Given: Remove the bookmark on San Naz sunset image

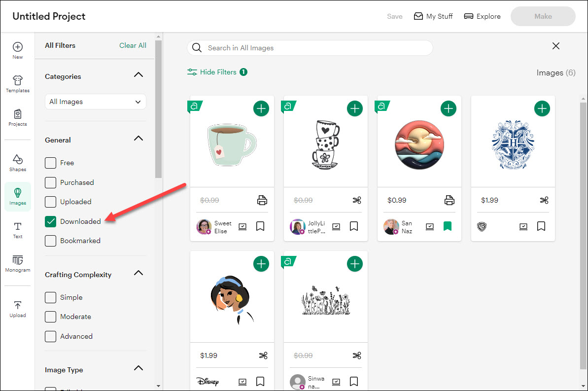Looking at the screenshot, I should point(448,226).
